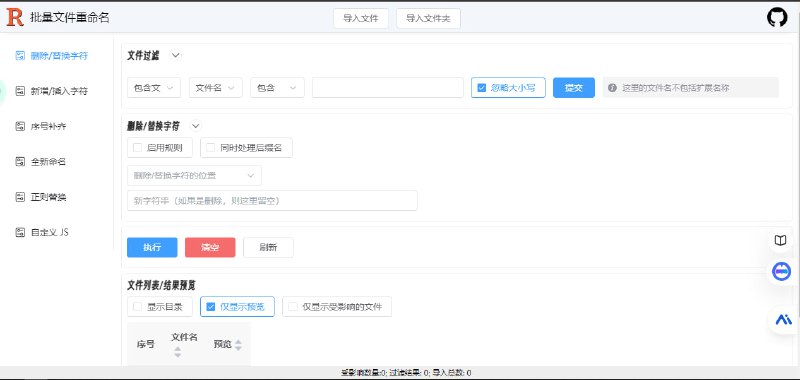Select 全新命名 in sidebar
800x380 pixels.
(x=48, y=162)
